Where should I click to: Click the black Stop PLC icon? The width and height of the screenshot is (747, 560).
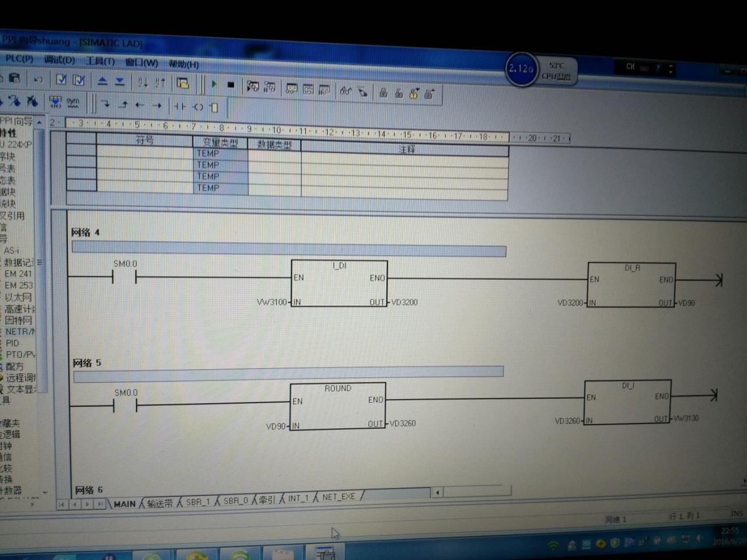tap(231, 85)
